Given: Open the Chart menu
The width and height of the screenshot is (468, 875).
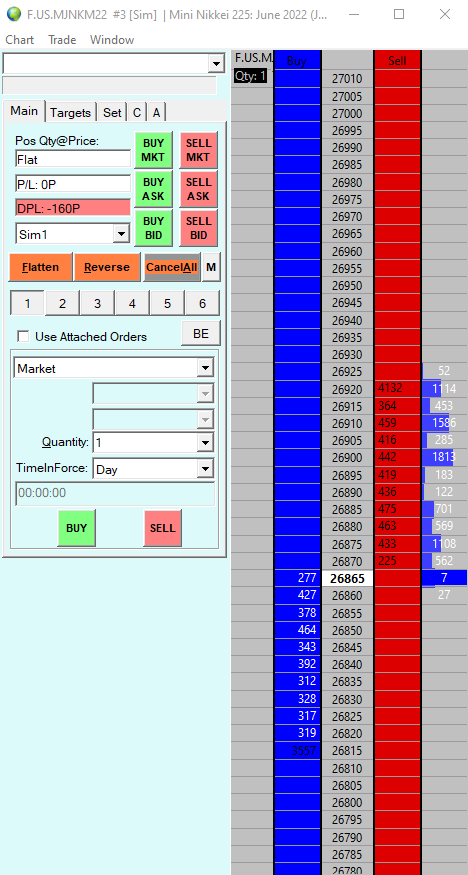Looking at the screenshot, I should 20,40.
